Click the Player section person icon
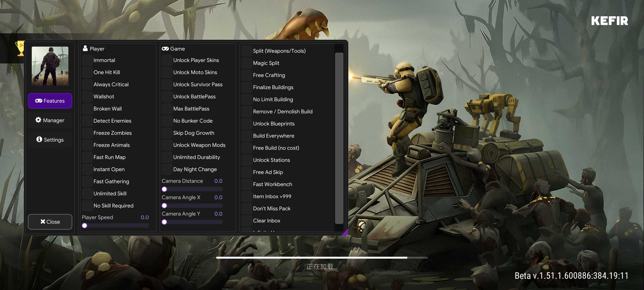This screenshot has width=644, height=290. tap(85, 48)
